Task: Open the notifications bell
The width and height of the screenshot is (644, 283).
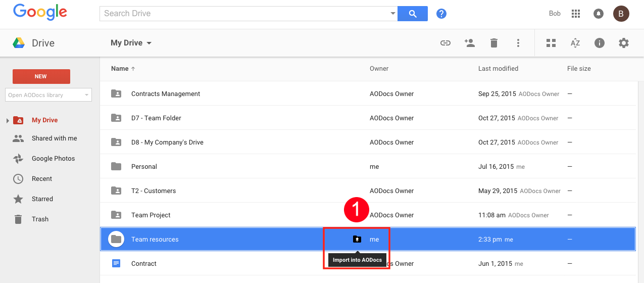Action: tap(598, 14)
